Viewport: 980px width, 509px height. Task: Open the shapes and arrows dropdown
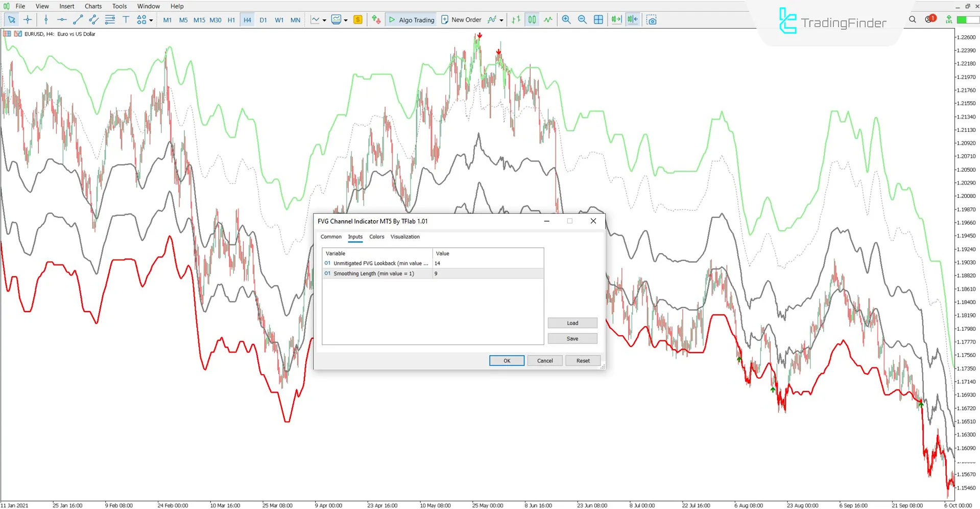[x=151, y=19]
